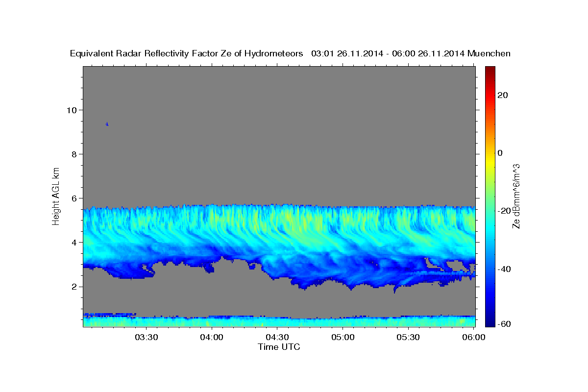
Task: Click the '06:00' time tick label
Action: click(x=474, y=338)
